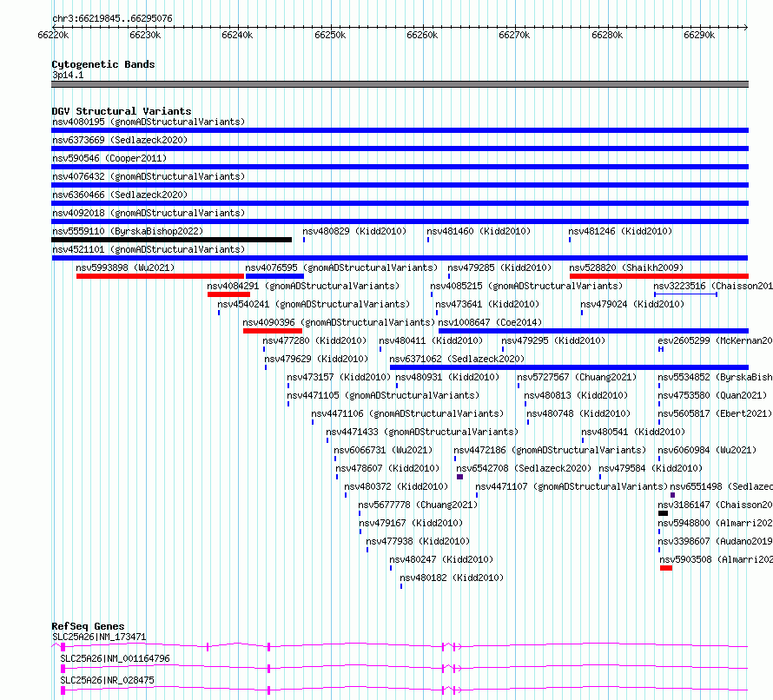This screenshot has width=773, height=700.
Task: Click nsv480541 (Kidd2010) label
Action: [633, 432]
